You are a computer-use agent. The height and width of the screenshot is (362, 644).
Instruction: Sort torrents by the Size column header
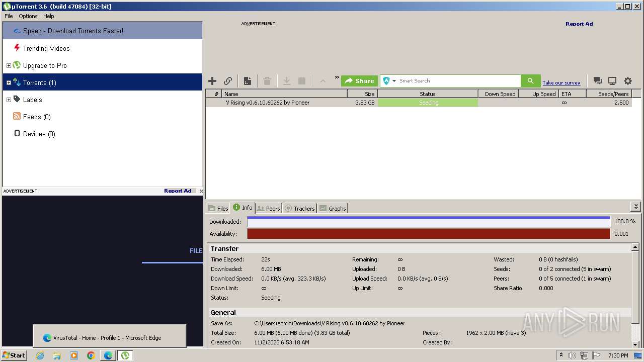tap(362, 94)
